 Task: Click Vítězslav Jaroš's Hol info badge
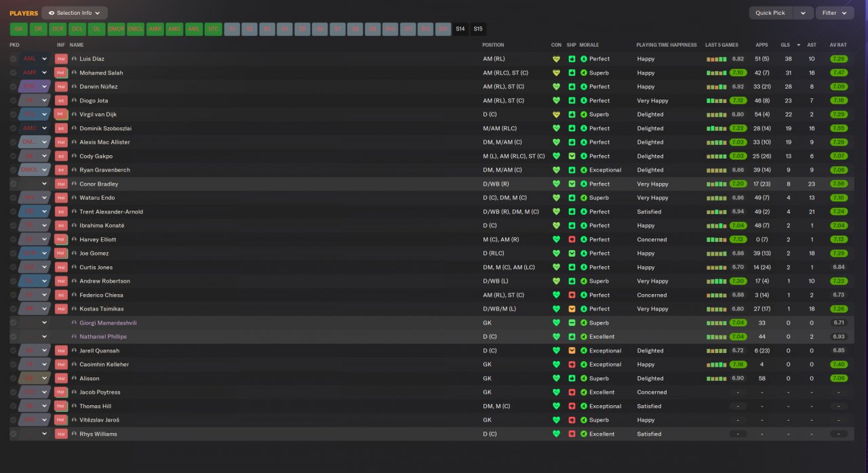tap(61, 420)
